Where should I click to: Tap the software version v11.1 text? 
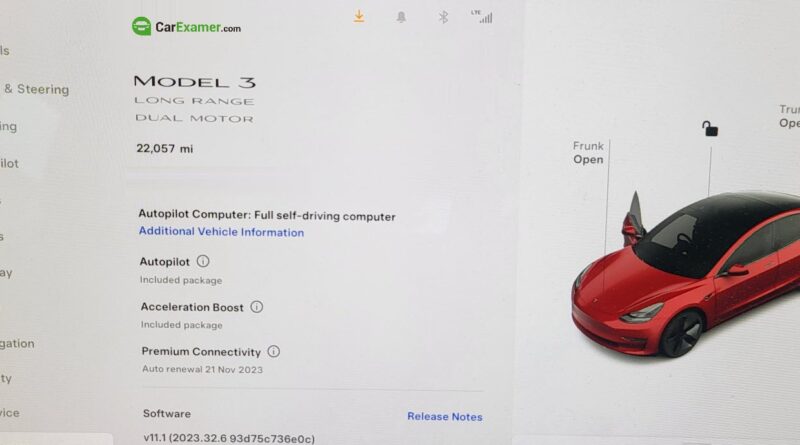point(229,438)
